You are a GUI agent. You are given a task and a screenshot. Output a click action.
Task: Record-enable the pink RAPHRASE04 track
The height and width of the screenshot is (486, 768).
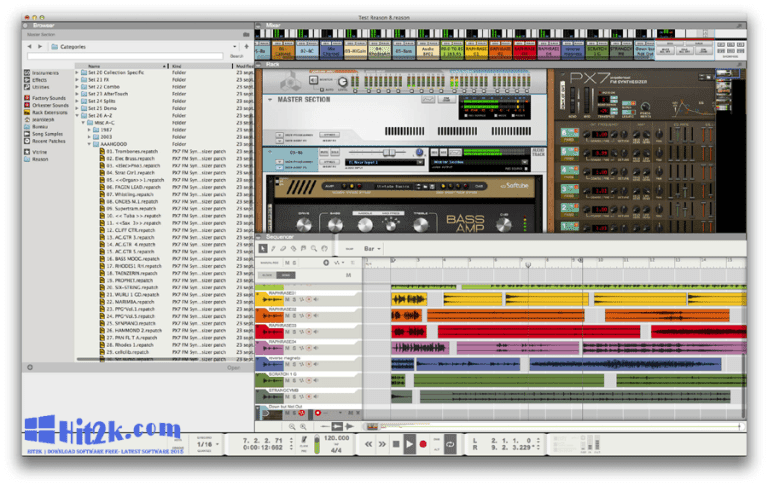pyautogui.click(x=309, y=348)
